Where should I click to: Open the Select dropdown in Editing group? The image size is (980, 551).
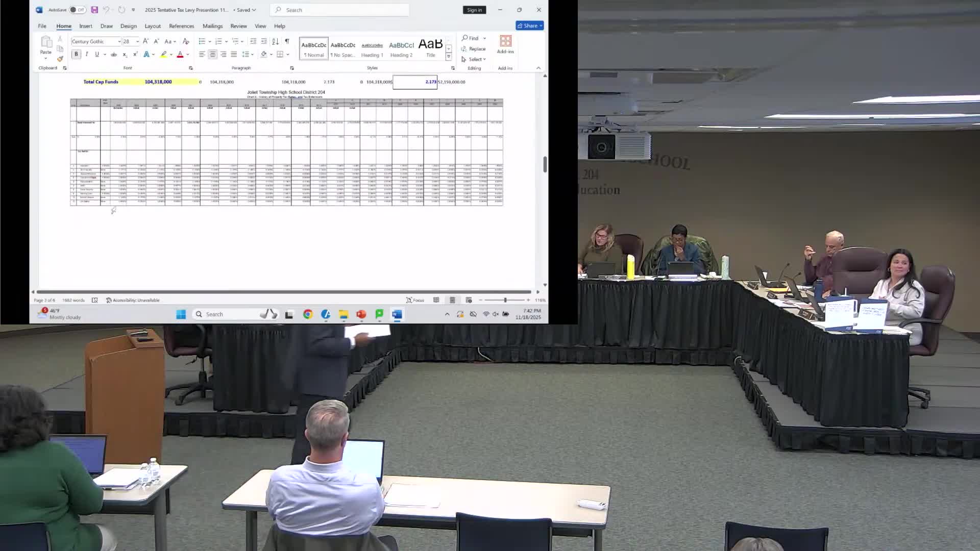(475, 59)
